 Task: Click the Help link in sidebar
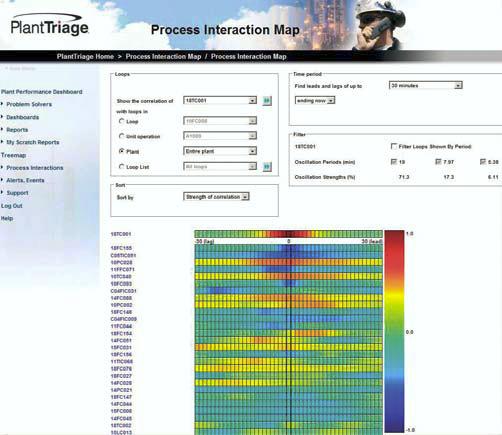(7, 218)
